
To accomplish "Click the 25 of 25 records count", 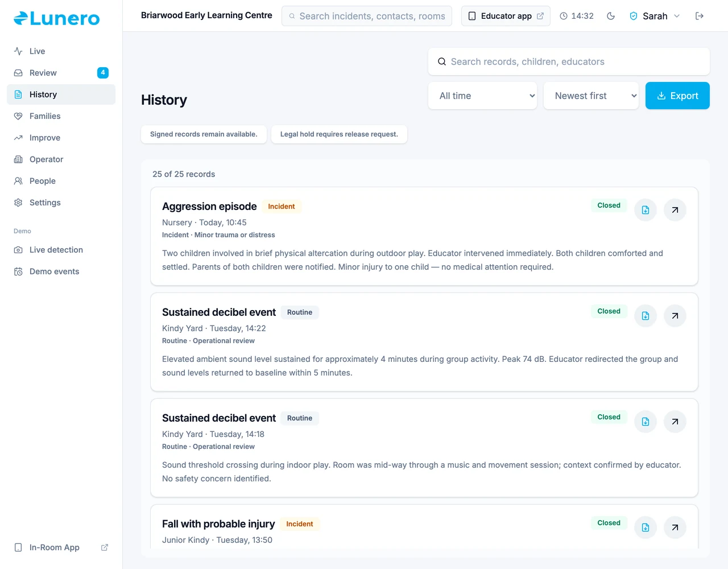I will [184, 174].
